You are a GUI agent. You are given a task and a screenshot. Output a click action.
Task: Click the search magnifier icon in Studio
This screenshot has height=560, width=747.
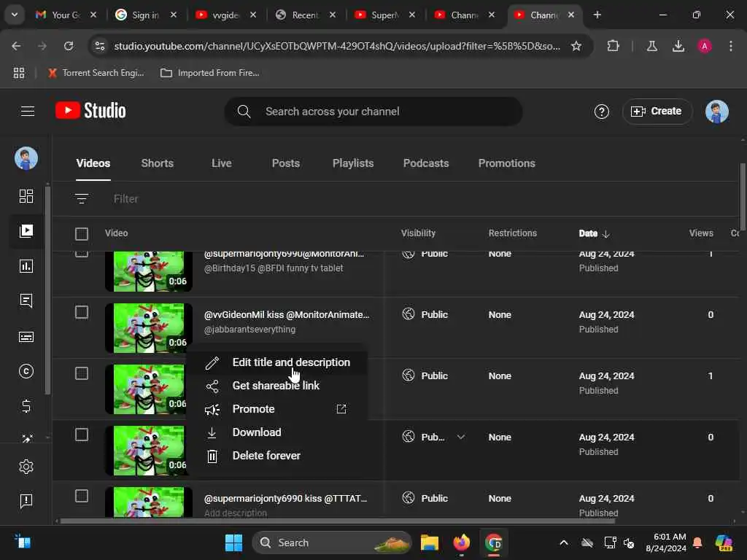pyautogui.click(x=244, y=112)
